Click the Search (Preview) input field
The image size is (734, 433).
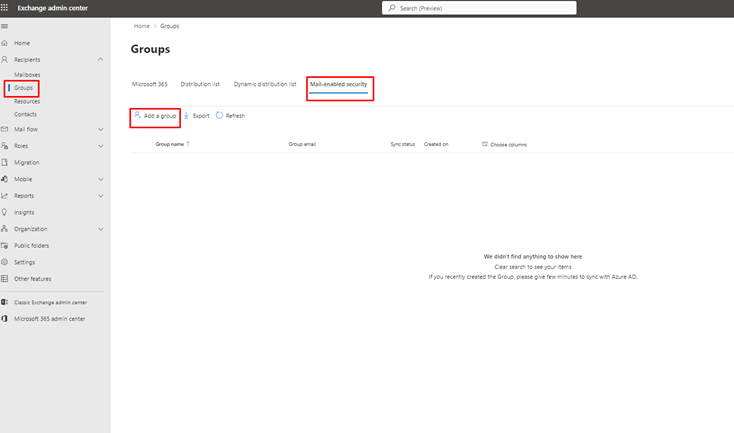479,8
